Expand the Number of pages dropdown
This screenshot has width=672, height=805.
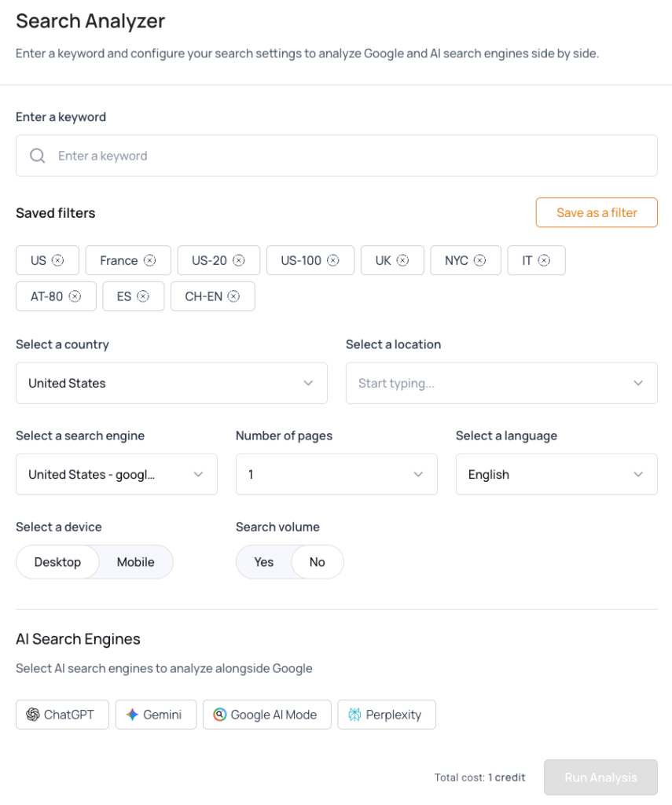point(336,474)
